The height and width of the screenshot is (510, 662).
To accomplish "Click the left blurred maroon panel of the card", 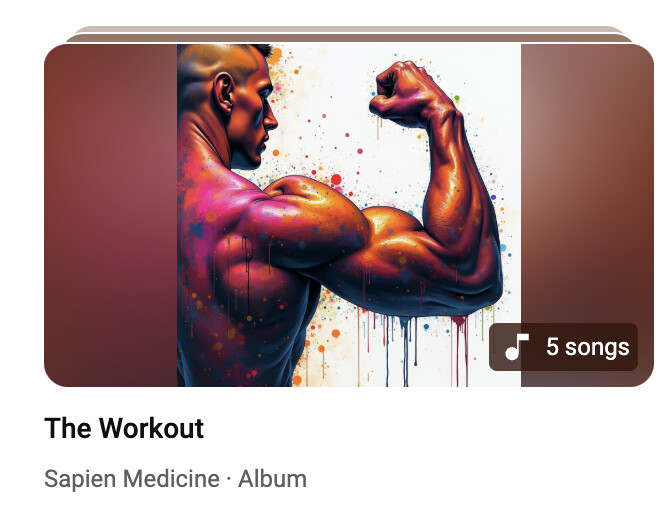I will coord(111,215).
